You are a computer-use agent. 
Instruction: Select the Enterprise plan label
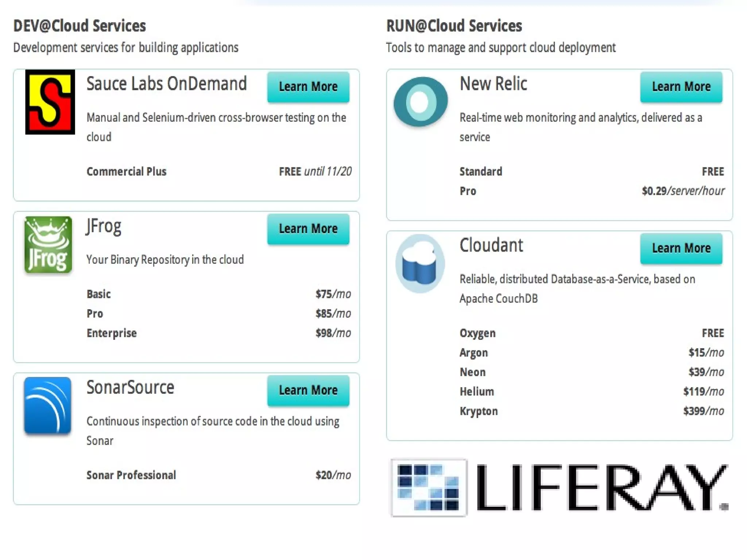pos(112,333)
